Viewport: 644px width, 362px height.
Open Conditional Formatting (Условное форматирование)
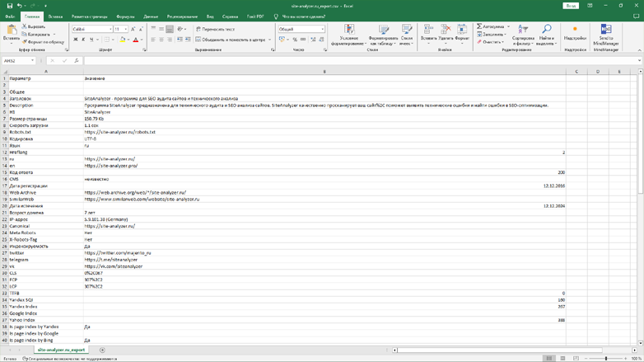click(349, 35)
